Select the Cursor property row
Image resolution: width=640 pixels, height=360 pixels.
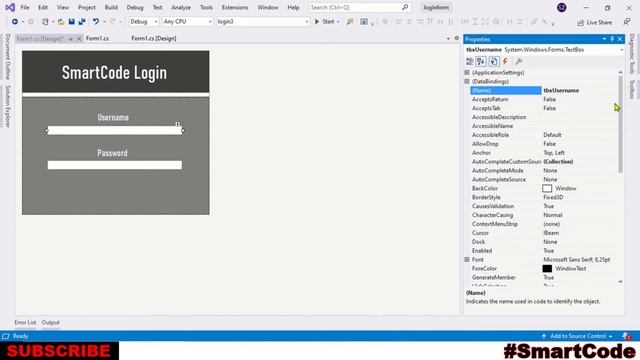point(543,233)
